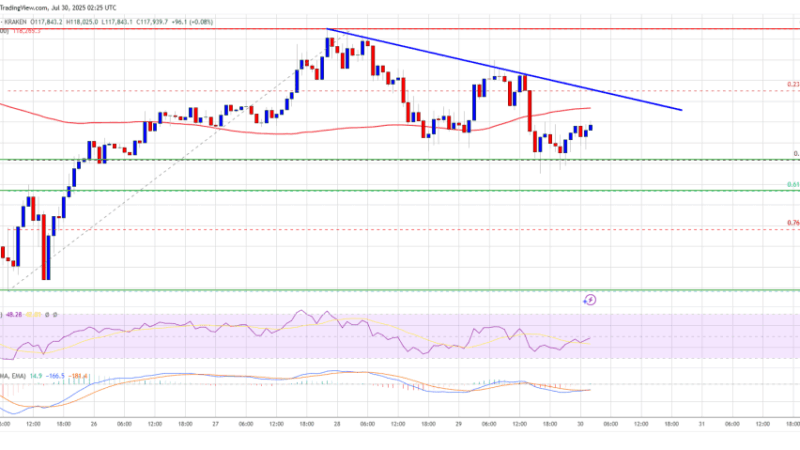Click the date label 27 on time axis
Screen dimensions: 800x450
click(x=215, y=424)
